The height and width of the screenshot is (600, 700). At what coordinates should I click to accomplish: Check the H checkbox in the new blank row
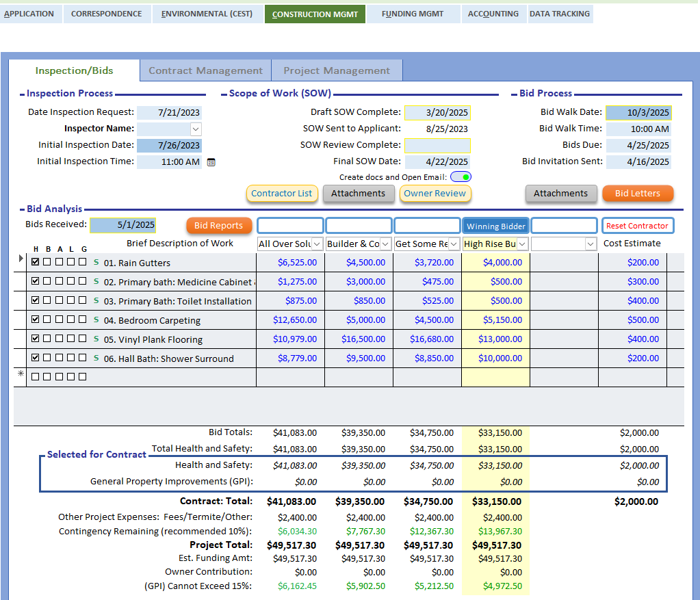[36, 377]
